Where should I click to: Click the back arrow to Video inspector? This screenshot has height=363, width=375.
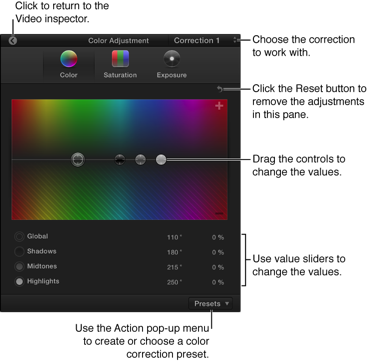pyautogui.click(x=13, y=41)
